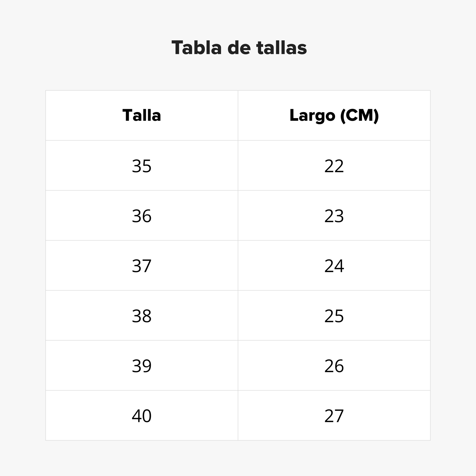Click the word "tallas" in the title
476x476 pixels.
tap(281, 47)
